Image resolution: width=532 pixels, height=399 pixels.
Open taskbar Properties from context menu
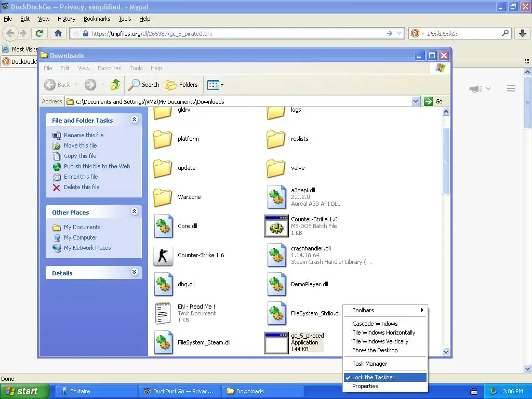(385, 386)
